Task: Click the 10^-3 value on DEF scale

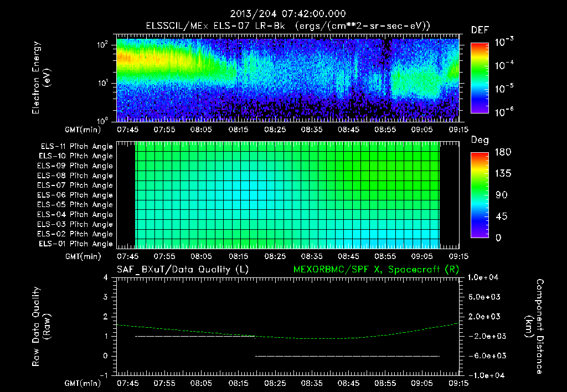Action: [504, 42]
